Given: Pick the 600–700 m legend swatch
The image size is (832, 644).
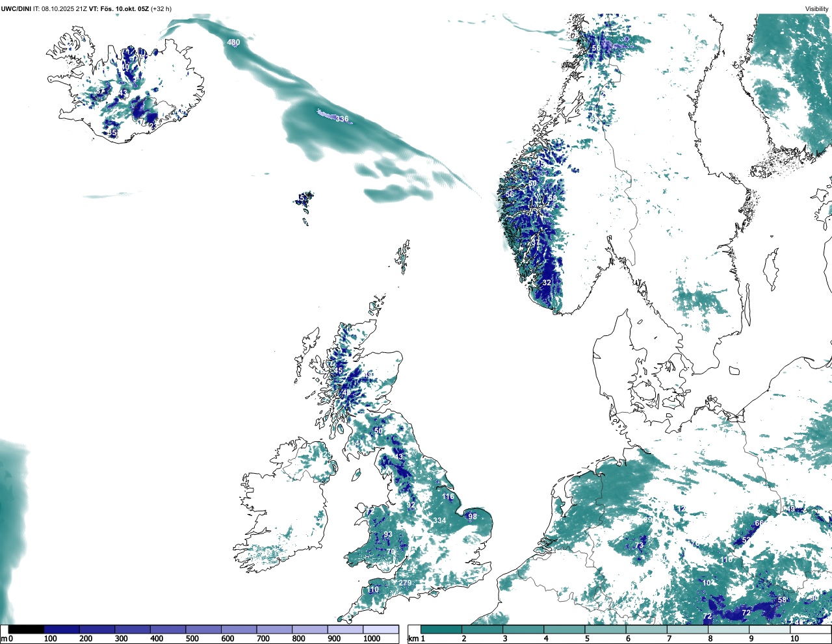Looking at the screenshot, I should point(239,629).
